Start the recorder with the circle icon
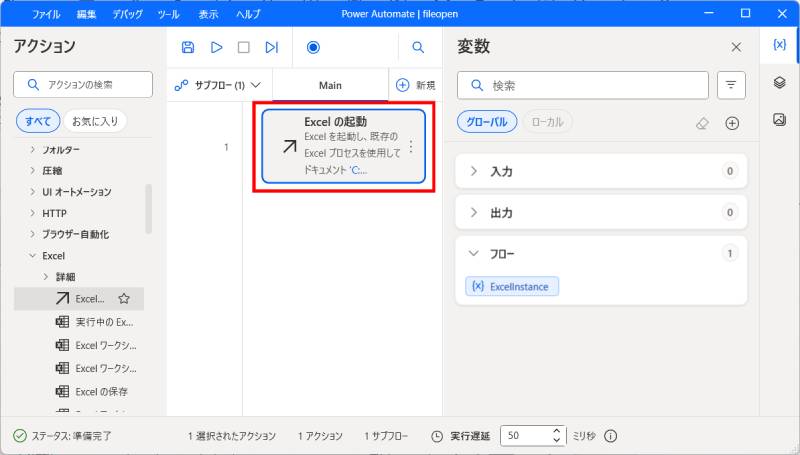Screen dimensions: 800x455 coord(313,47)
